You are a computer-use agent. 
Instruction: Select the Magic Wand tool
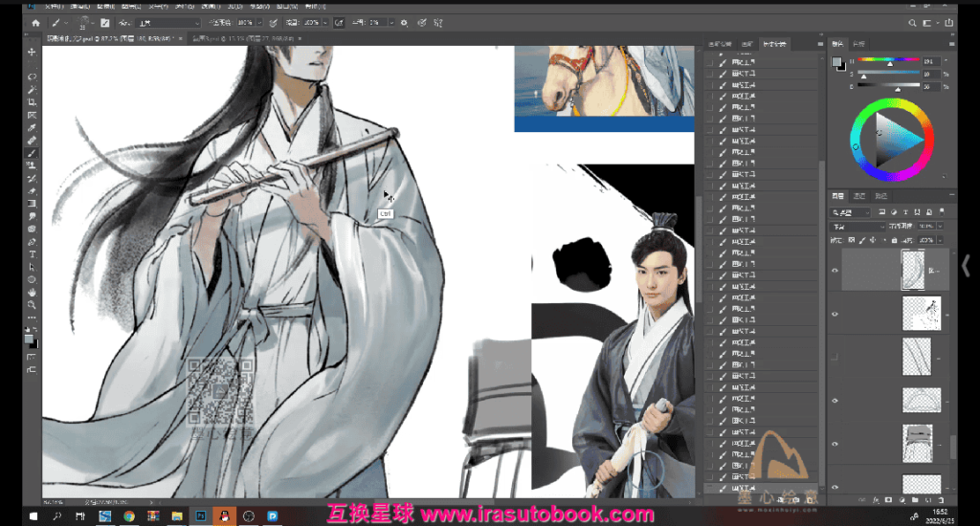[x=32, y=90]
